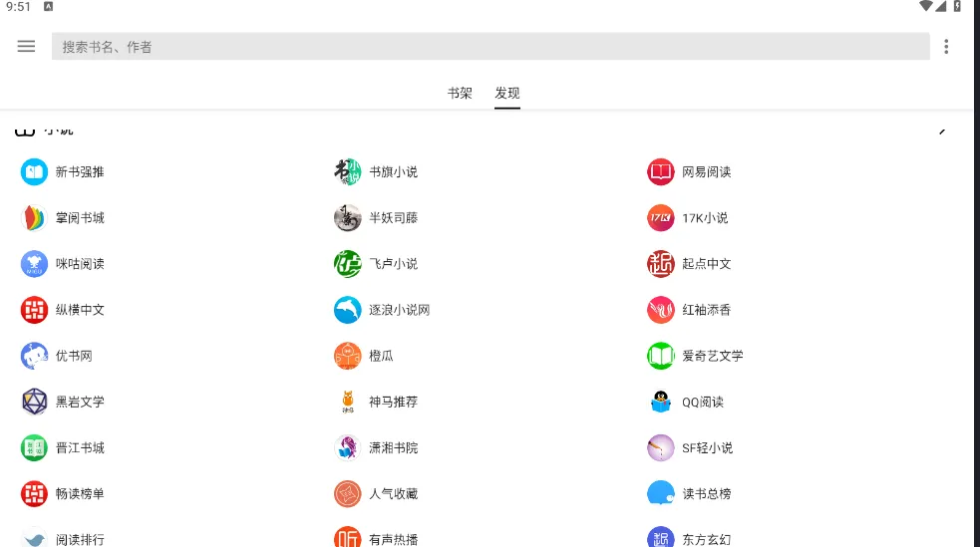Open the SF轻小说 icon
The width and height of the screenshot is (980, 547).
[x=661, y=447]
